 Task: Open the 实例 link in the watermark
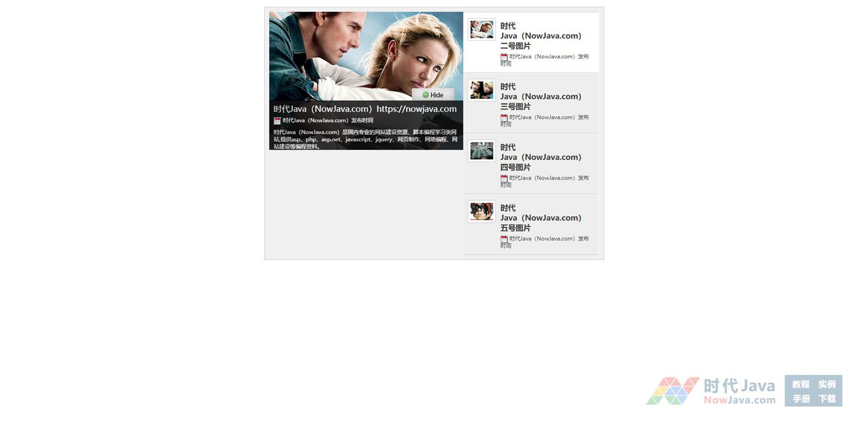827,384
